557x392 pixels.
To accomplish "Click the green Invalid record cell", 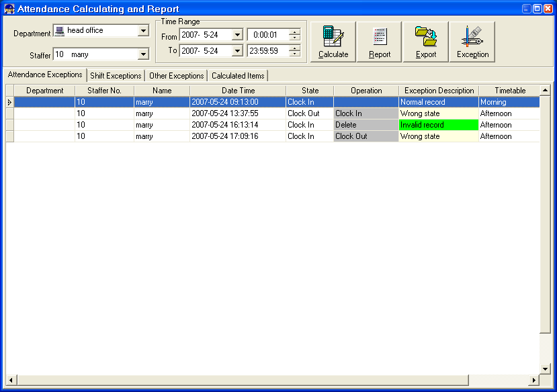I will (438, 125).
